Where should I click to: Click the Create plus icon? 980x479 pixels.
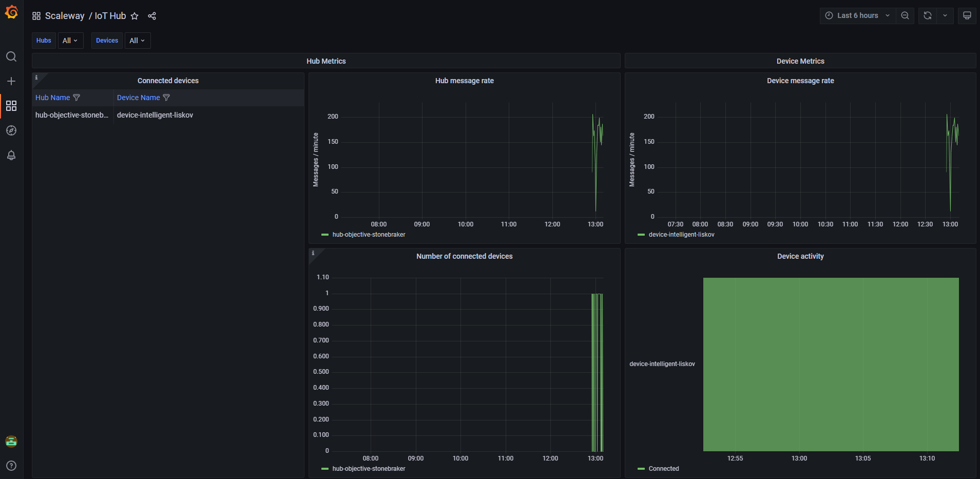pos(11,81)
